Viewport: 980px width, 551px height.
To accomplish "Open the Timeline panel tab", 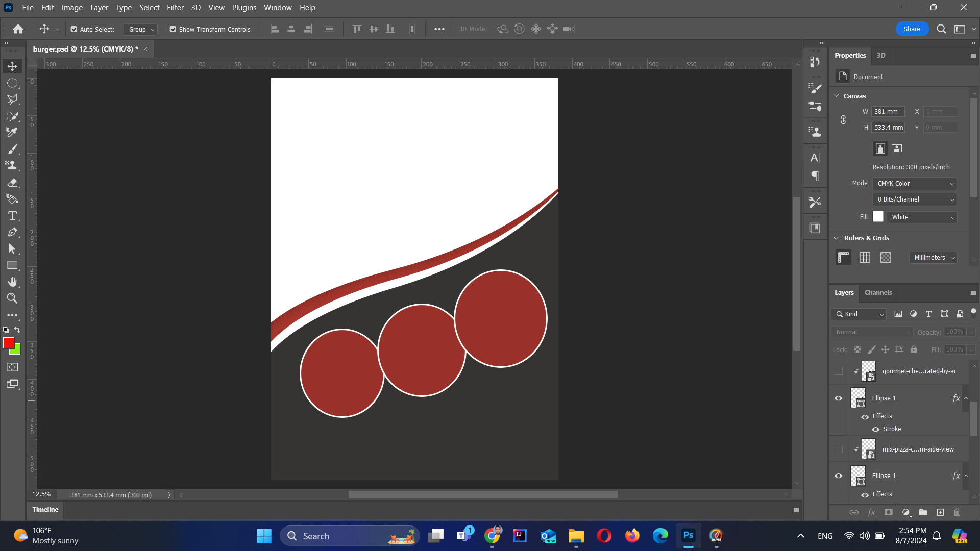I will pyautogui.click(x=45, y=510).
